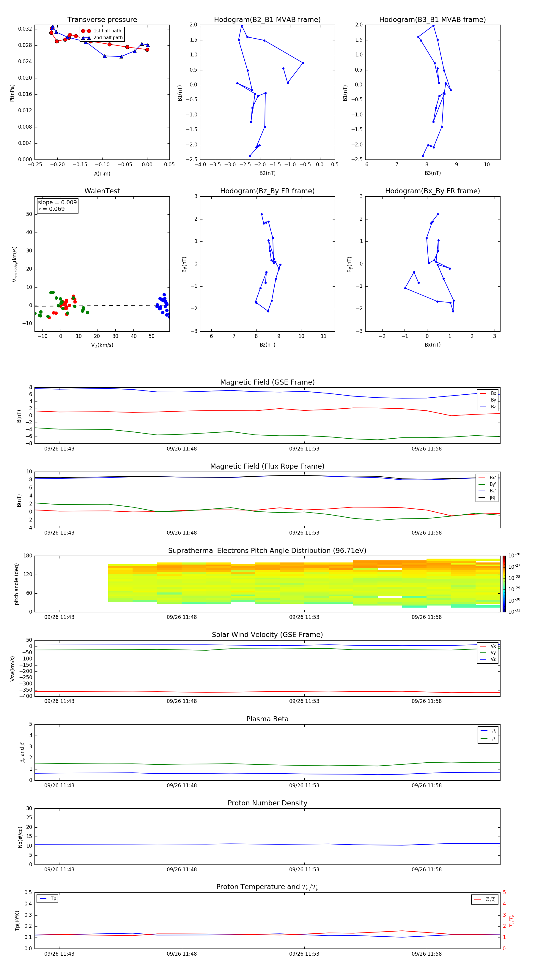Screen dimensions: 535x980
Task: Click the Bz(nT) x-axis label
Action: (267, 345)
